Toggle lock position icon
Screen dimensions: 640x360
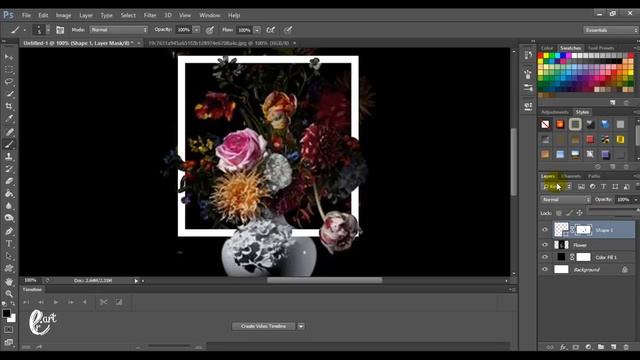click(x=579, y=213)
